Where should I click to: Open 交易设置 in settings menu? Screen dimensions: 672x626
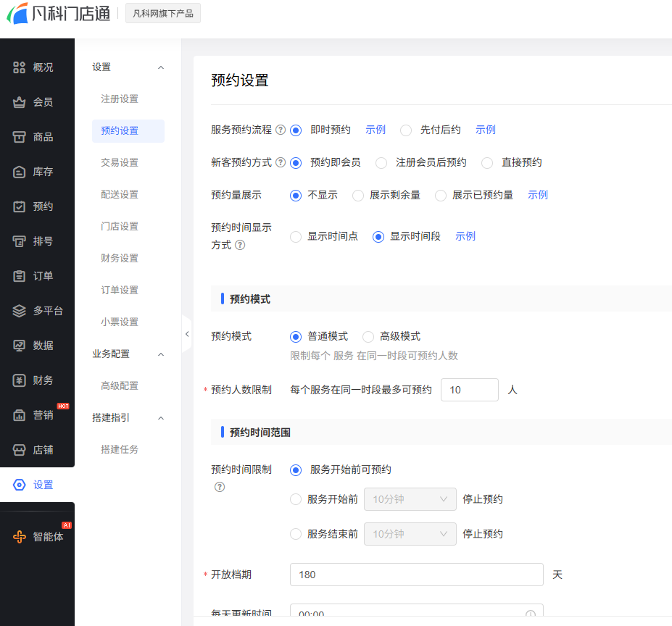coord(120,163)
